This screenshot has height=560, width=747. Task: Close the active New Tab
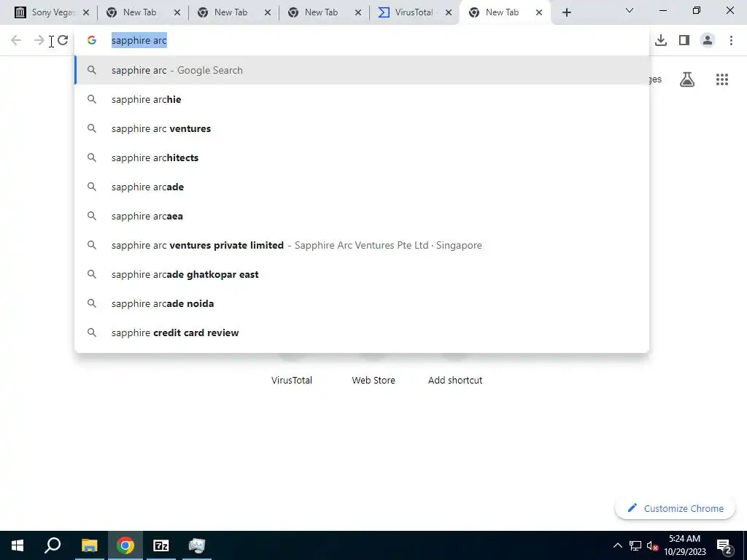(539, 13)
